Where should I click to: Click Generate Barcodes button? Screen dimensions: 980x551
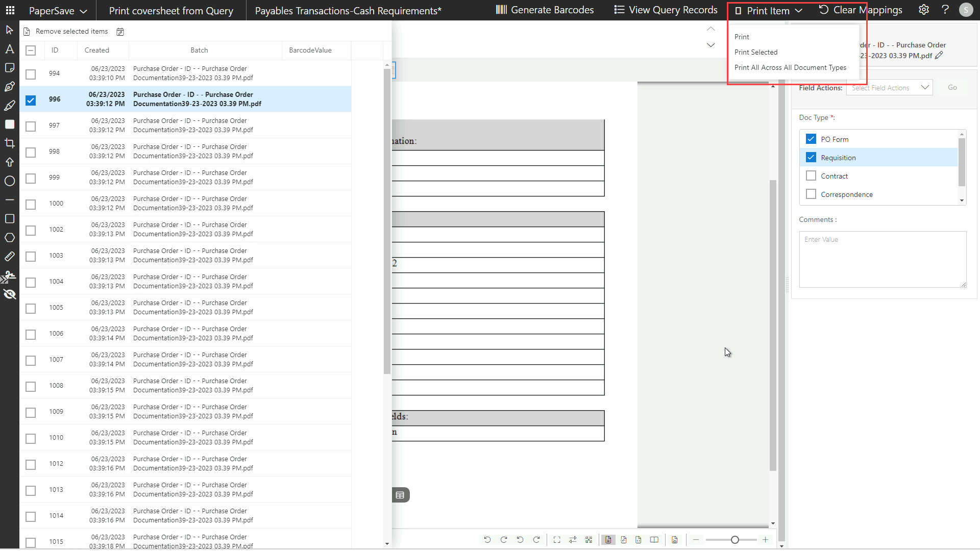tap(545, 10)
